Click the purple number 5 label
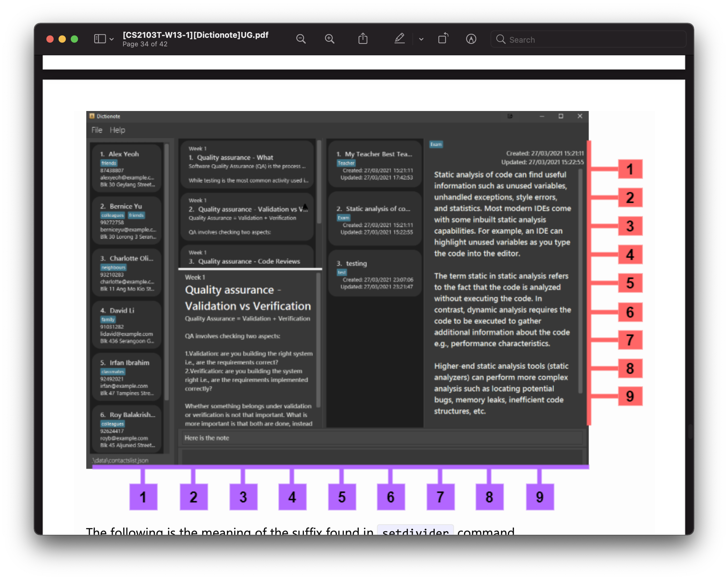The height and width of the screenshot is (580, 728). pyautogui.click(x=342, y=497)
